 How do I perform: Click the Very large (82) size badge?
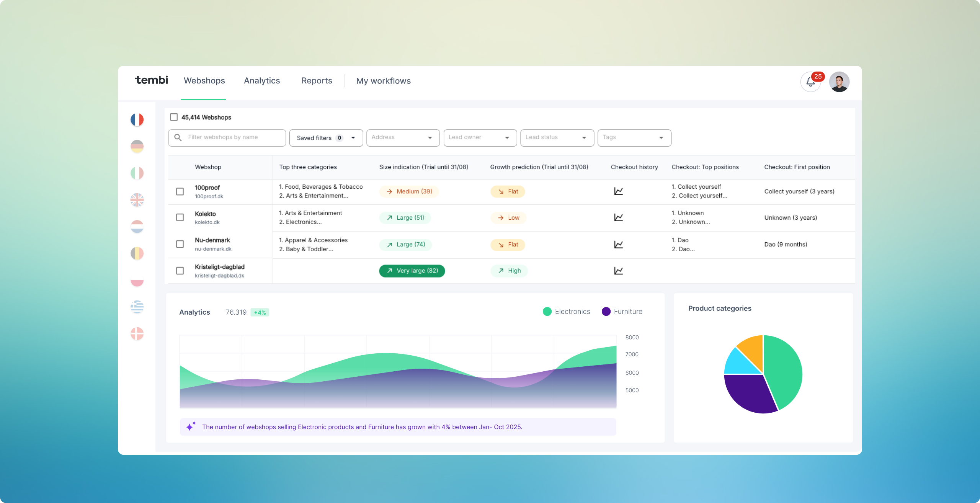pyautogui.click(x=412, y=271)
